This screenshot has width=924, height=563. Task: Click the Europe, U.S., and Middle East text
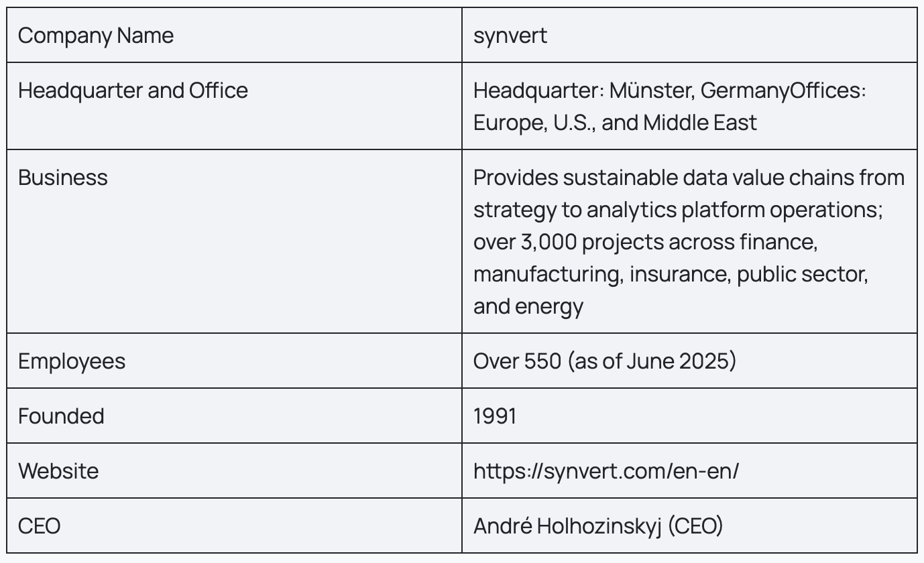[615, 123]
